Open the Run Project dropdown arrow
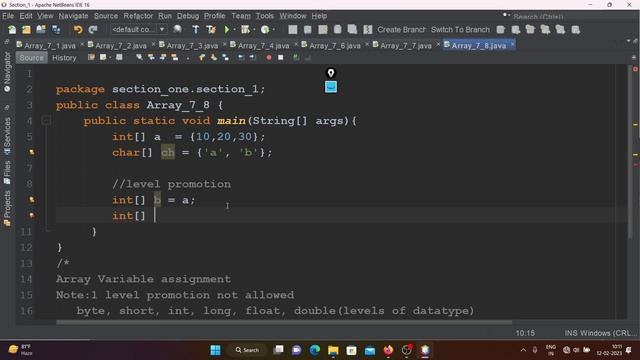Image resolution: width=640 pixels, height=360 pixels. [234, 29]
